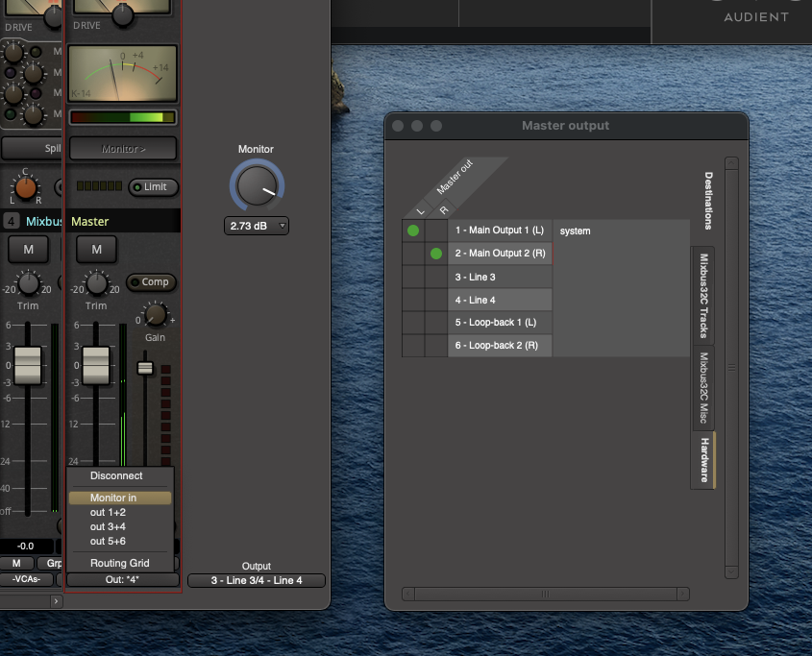This screenshot has height=656, width=812.
Task: Click the orange pan knob on Mixbus 4
Action: (25, 187)
